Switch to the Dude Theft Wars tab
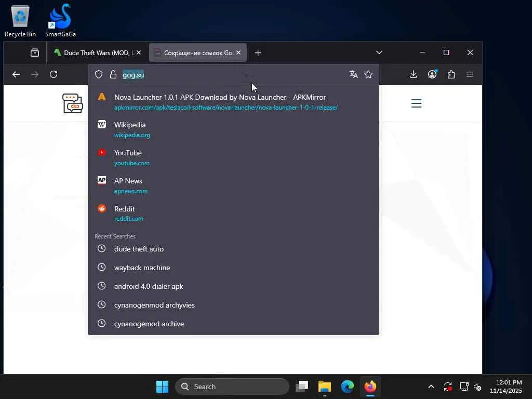Image resolution: width=532 pixels, height=399 pixels. tap(97, 52)
